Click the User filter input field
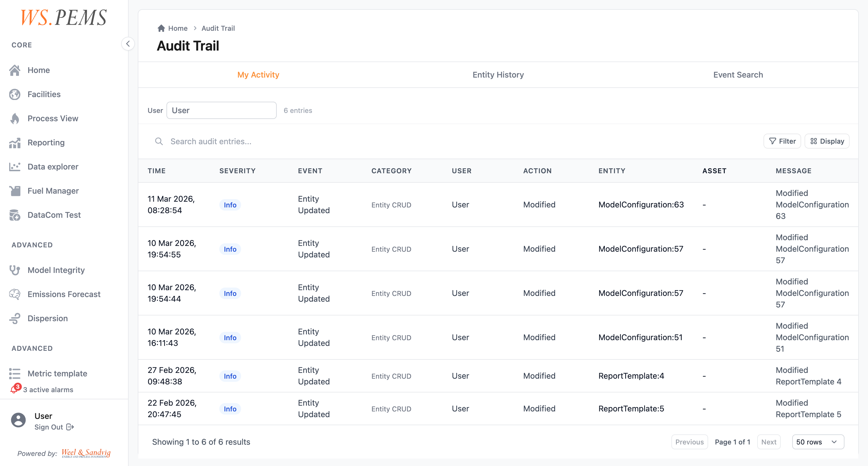 click(x=221, y=110)
